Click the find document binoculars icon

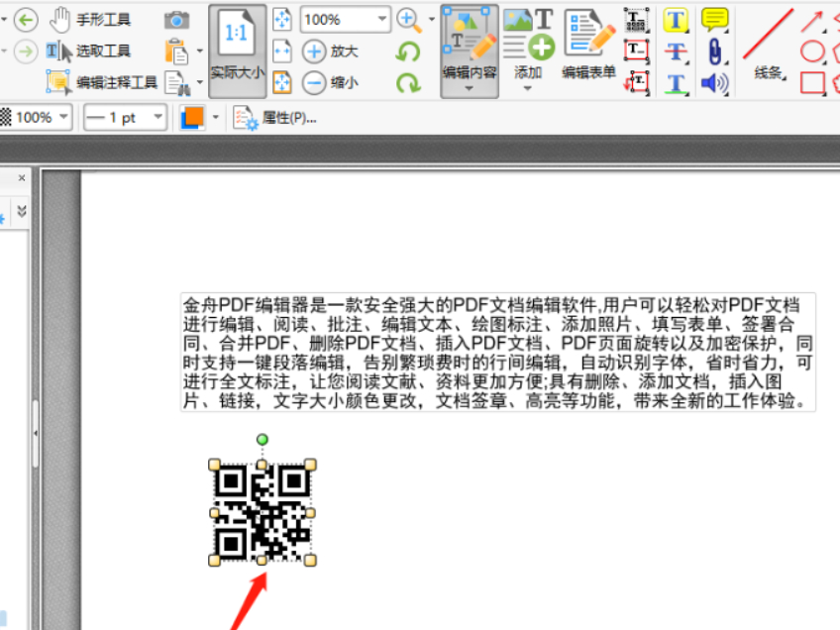click(178, 83)
